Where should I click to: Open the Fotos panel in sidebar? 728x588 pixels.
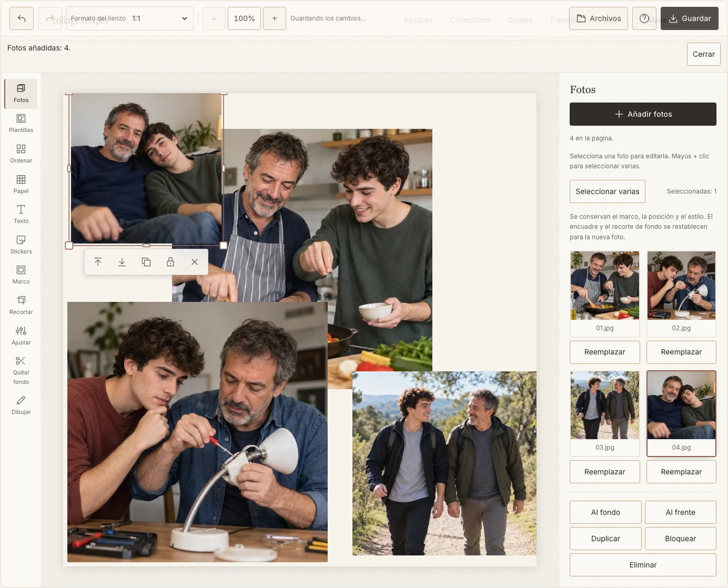coord(21,94)
